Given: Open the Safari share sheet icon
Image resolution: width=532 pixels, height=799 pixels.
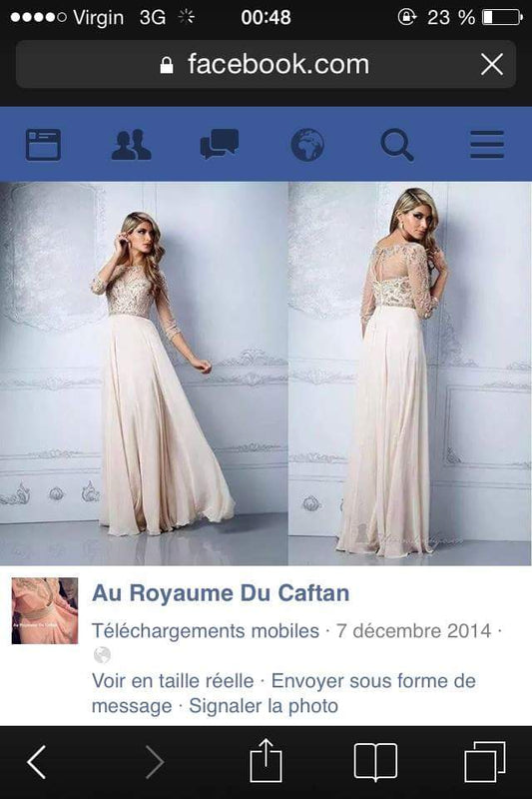Looking at the screenshot, I should coord(266,760).
